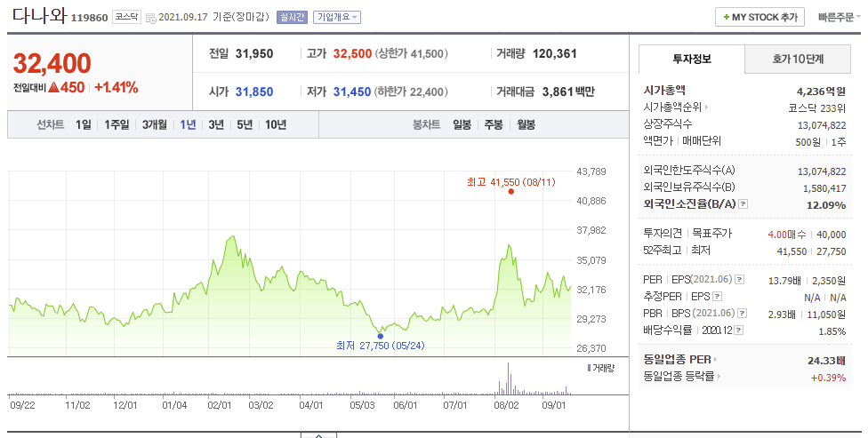The width and height of the screenshot is (868, 438).
Task: Click the 13.79배 PER value
Action: [784, 281]
